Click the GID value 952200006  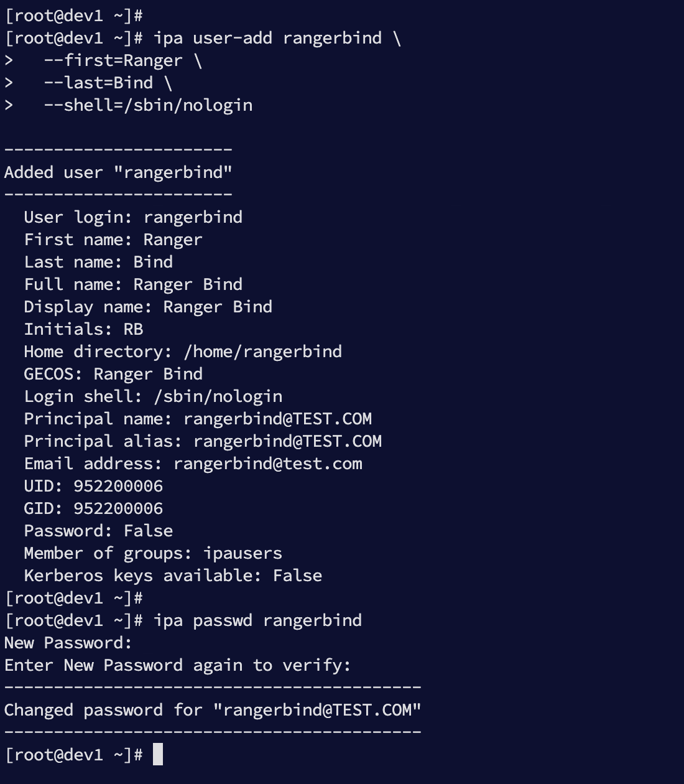click(x=118, y=508)
